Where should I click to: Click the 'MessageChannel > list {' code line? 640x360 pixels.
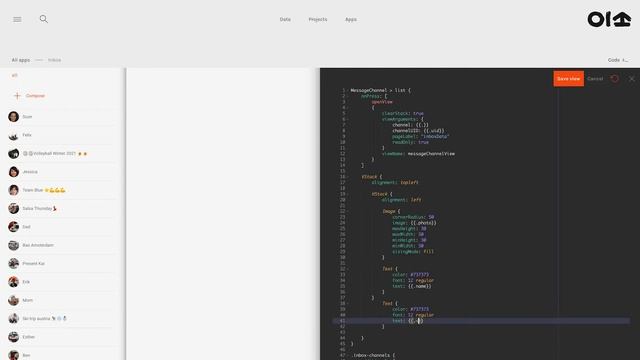tap(380, 90)
